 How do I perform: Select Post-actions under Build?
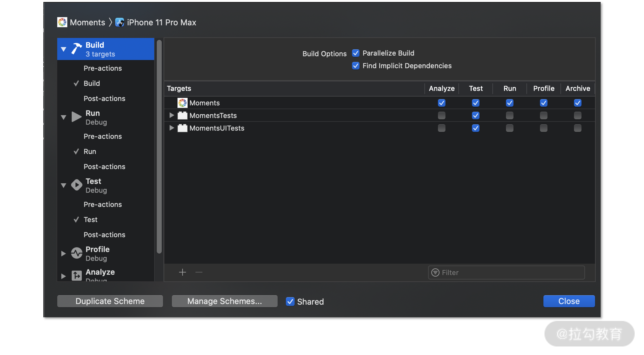104,98
